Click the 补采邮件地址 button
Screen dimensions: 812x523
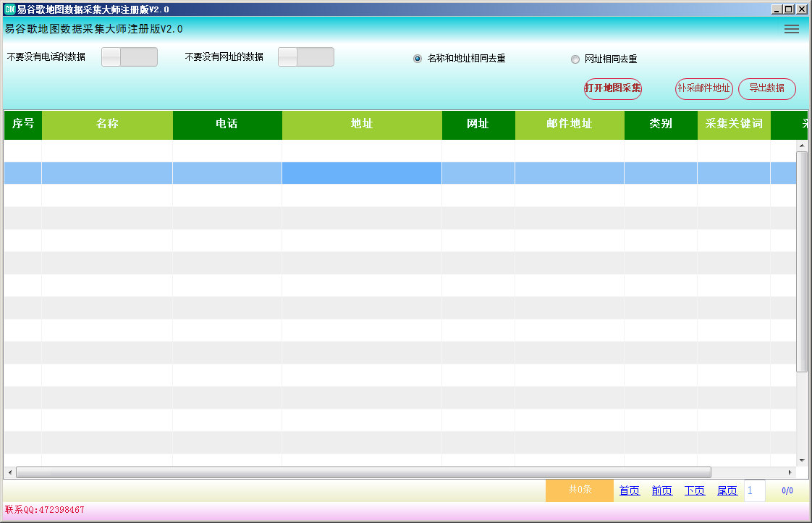point(703,88)
